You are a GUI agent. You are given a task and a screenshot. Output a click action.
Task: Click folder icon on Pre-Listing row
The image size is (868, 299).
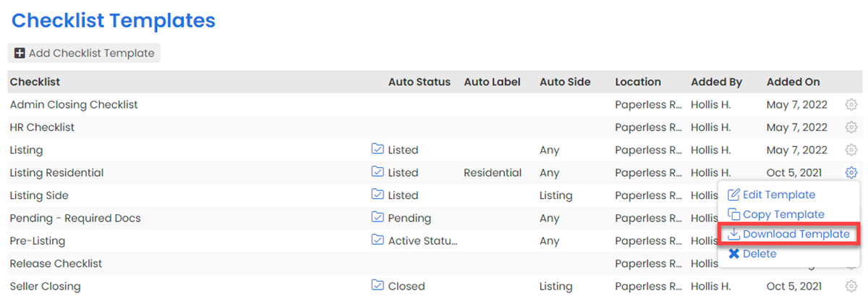point(377,240)
